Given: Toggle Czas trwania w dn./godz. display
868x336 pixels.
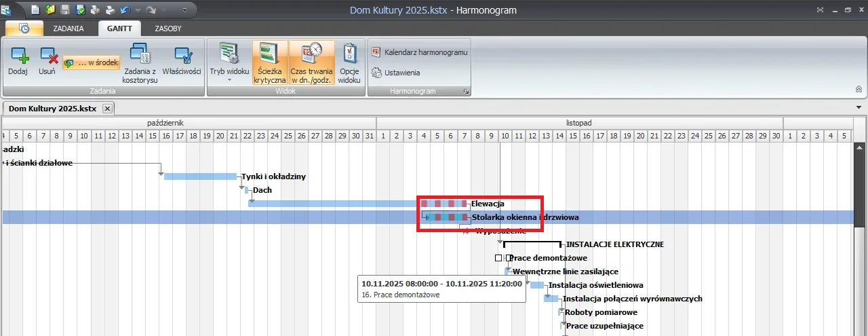Looking at the screenshot, I should click(x=311, y=62).
